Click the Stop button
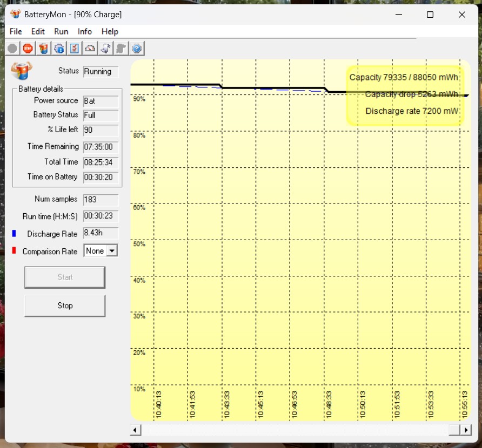Viewport: 482px width, 448px height. [x=65, y=306]
